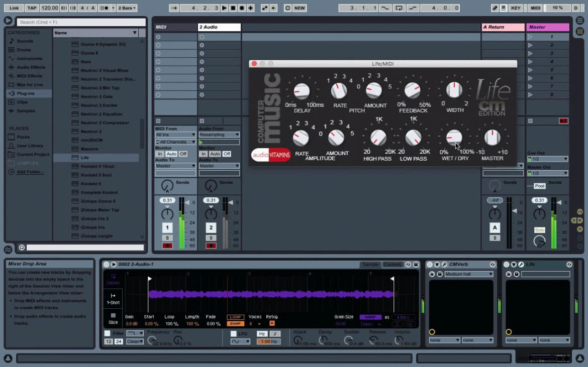
Task: Hide the browser with the triangle toggle
Action: coord(8,21)
